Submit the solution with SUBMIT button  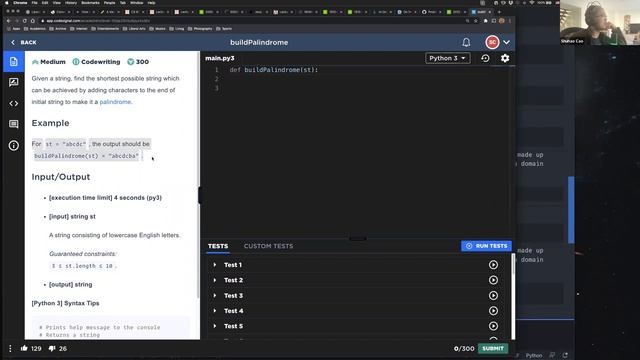click(x=493, y=349)
